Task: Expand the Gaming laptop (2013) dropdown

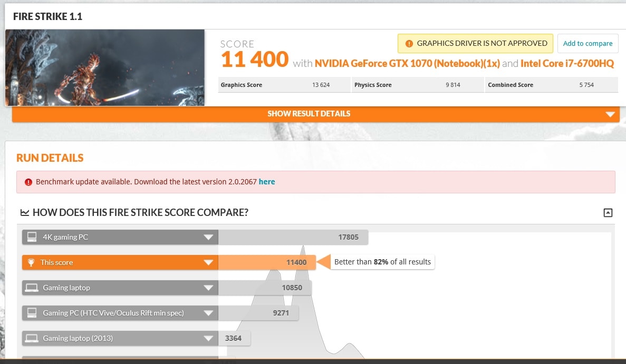Action: point(209,338)
